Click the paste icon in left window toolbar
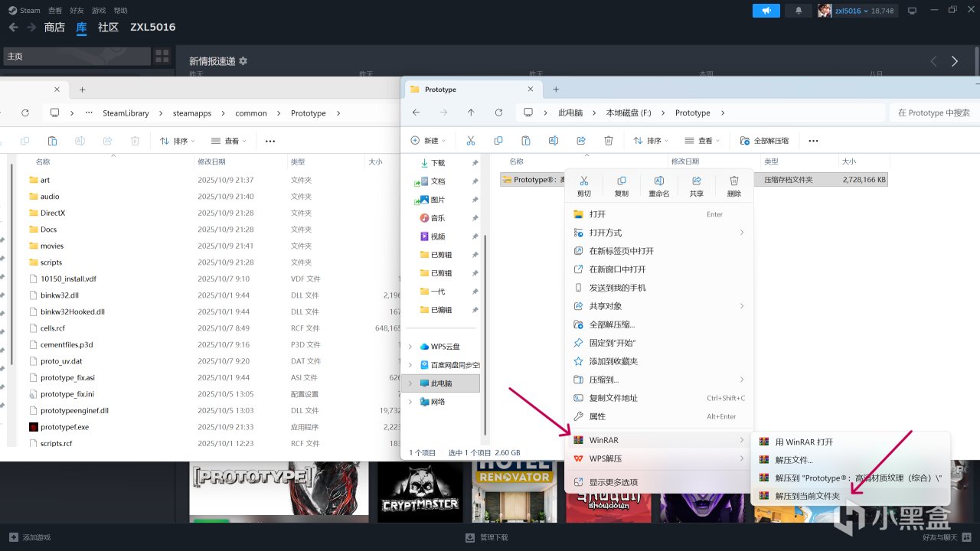 point(52,141)
